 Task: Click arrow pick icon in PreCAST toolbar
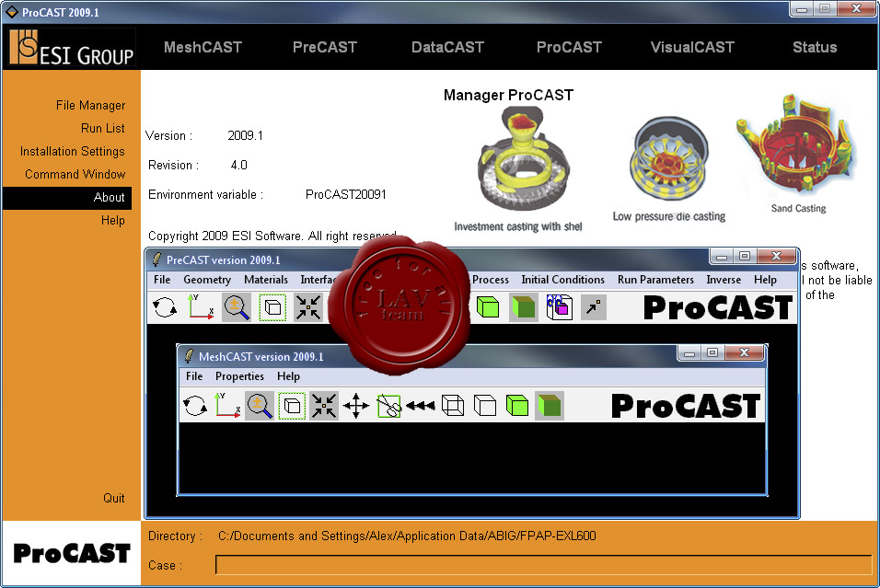[593, 307]
